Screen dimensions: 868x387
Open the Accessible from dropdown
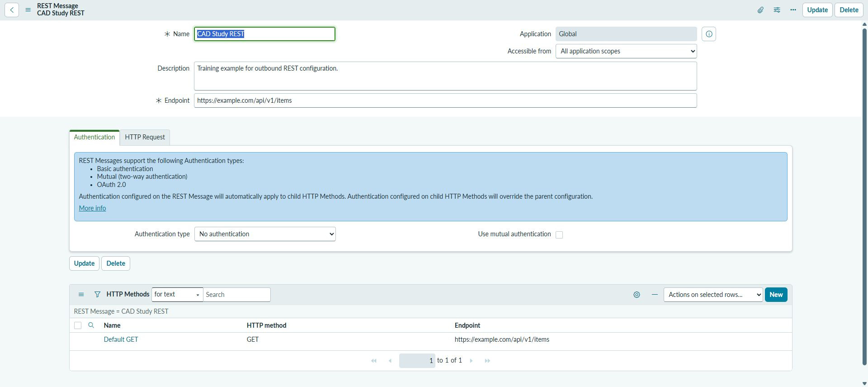click(626, 51)
